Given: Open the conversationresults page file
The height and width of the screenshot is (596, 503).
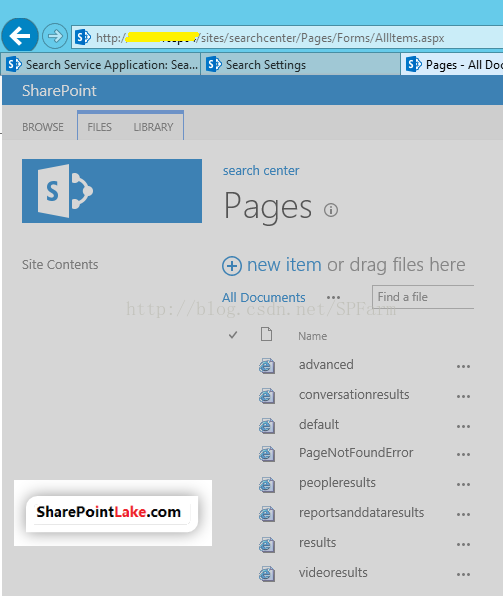Looking at the screenshot, I should coord(354,395).
